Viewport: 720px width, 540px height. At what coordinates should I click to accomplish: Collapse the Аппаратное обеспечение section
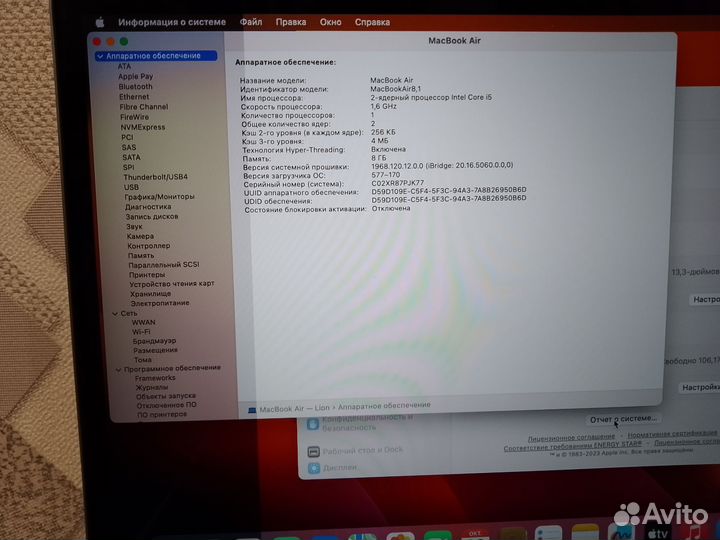coord(101,56)
